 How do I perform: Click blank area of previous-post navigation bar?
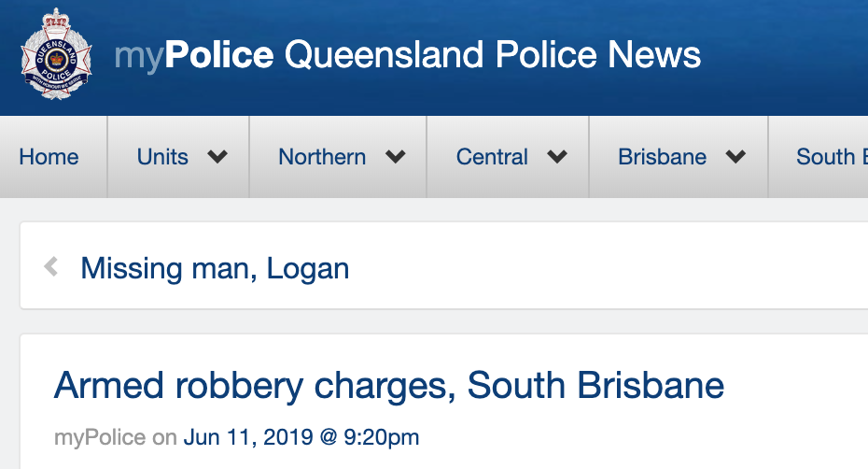click(607, 269)
